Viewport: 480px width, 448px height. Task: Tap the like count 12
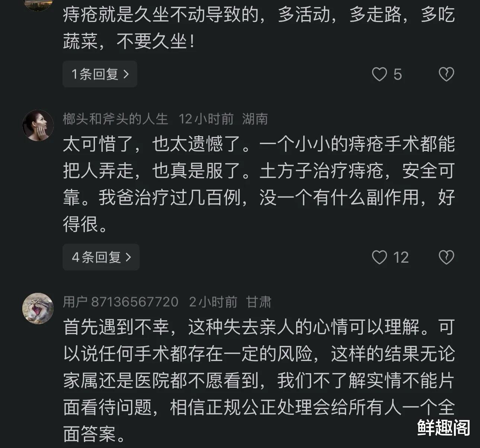(401, 257)
